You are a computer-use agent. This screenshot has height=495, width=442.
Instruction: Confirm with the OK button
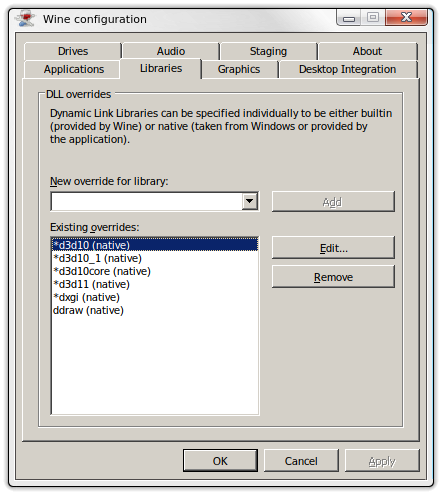point(220,461)
